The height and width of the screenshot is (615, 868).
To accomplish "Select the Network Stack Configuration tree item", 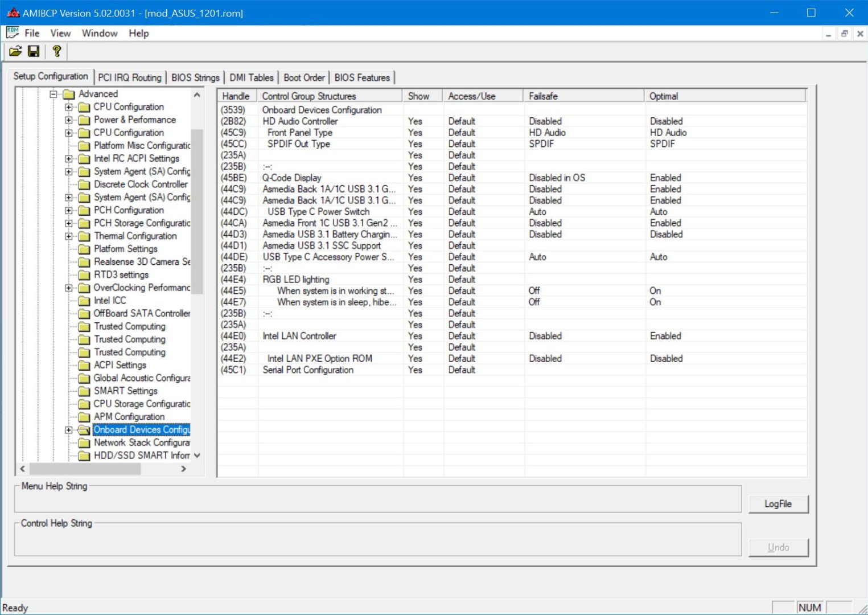I will click(141, 442).
